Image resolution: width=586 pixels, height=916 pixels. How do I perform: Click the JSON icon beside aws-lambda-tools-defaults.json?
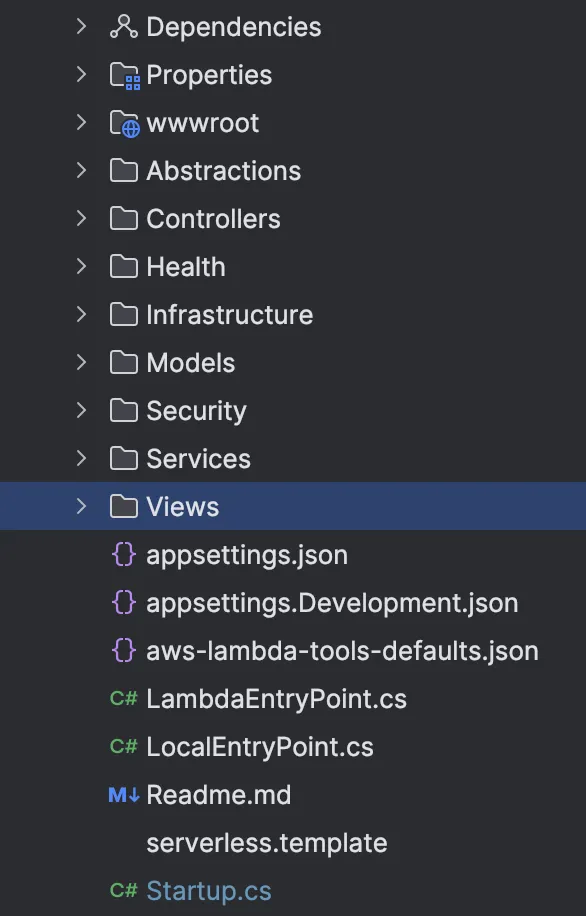pyautogui.click(x=122, y=651)
